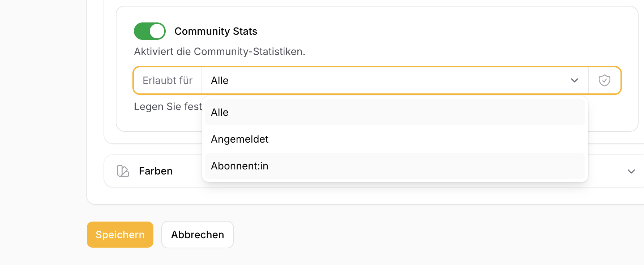Click the color swatch icon next to Farben
Screen dimensions: 644x265
tap(123, 171)
